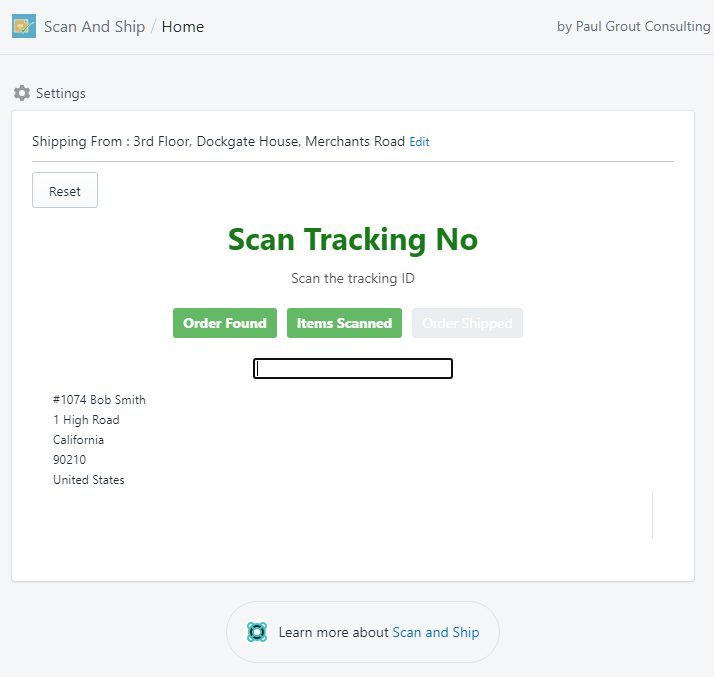Open Settings via the gear icon
The image size is (714, 677).
(22, 93)
